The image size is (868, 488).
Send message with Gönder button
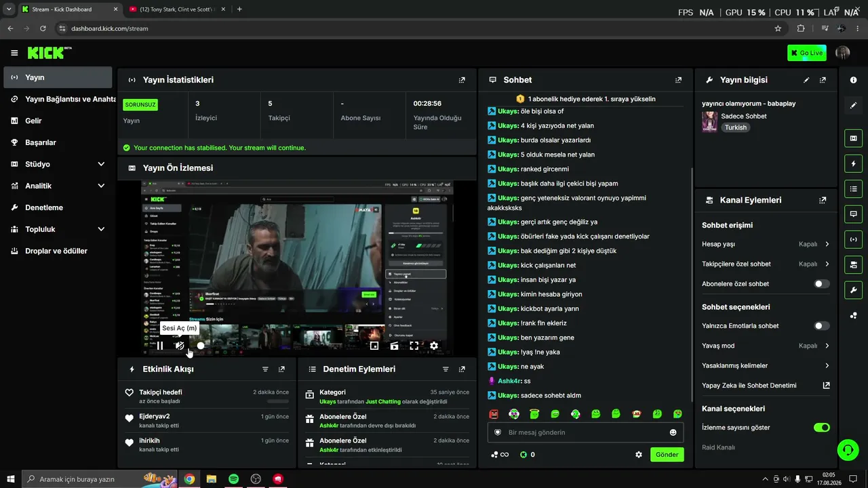667,455
